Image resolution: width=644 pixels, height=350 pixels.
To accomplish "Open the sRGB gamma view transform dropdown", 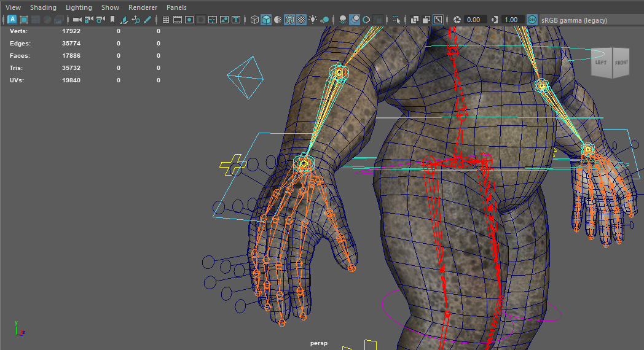I will [574, 20].
